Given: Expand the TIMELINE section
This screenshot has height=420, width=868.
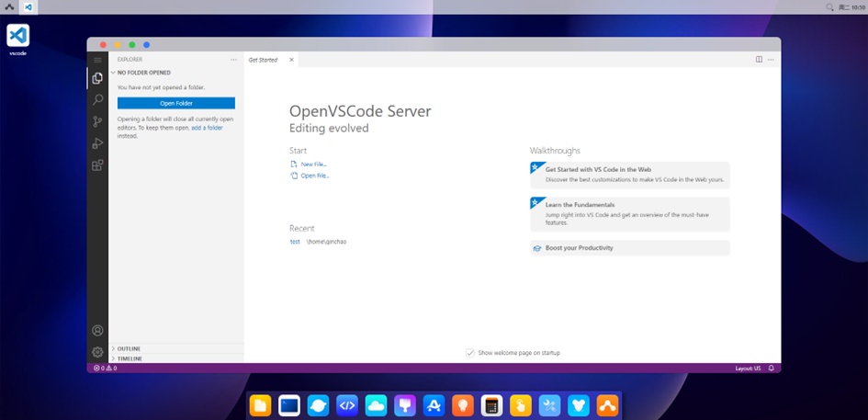Looking at the screenshot, I should coord(176,358).
